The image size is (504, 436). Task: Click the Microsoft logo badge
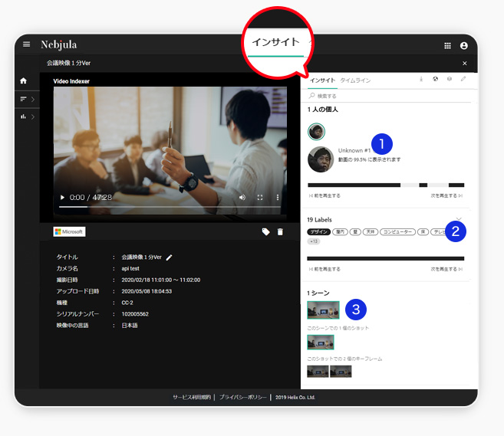[70, 231]
